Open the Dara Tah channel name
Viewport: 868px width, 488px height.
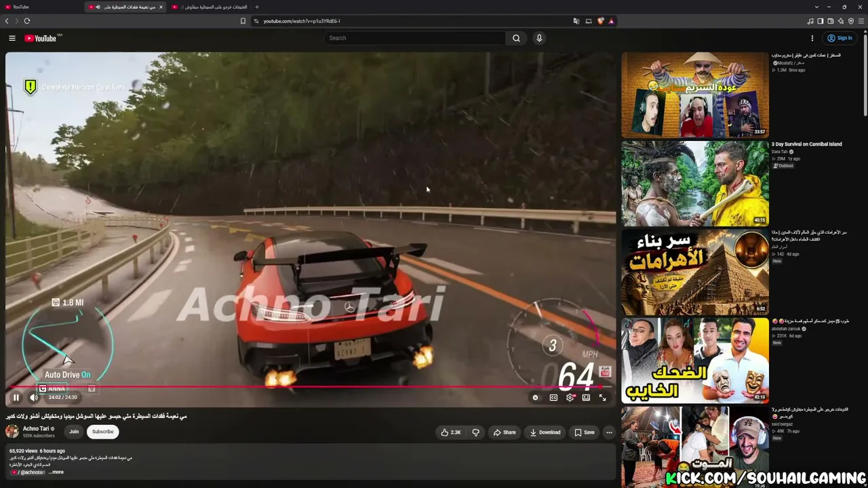tap(780, 152)
